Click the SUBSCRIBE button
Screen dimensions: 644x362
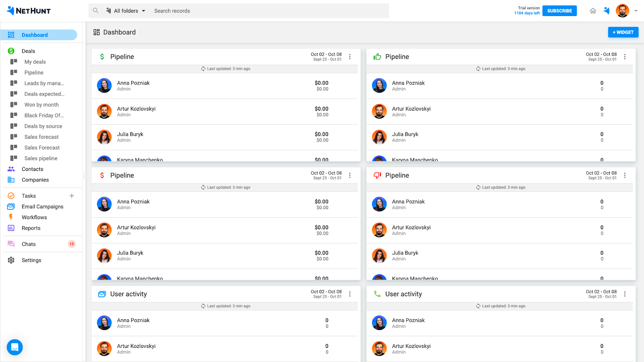(x=559, y=11)
